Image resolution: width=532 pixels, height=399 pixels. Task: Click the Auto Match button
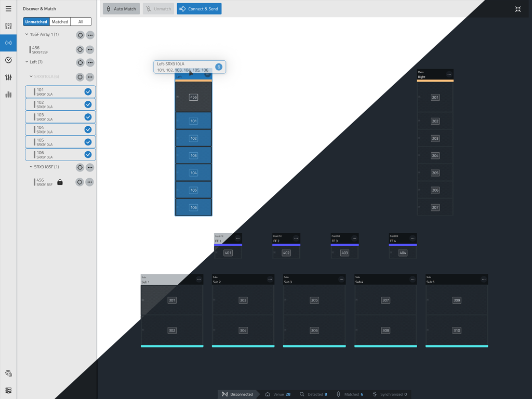tap(121, 8)
